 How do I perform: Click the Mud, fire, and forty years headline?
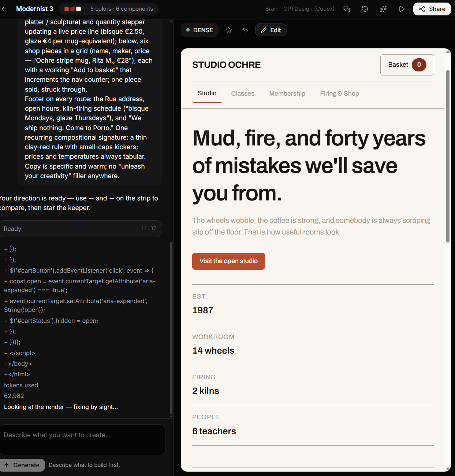tap(309, 166)
